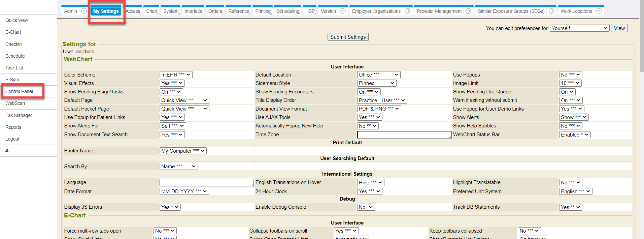Click the arrow icon next to Version
The image size is (644, 239).
coord(343,11)
